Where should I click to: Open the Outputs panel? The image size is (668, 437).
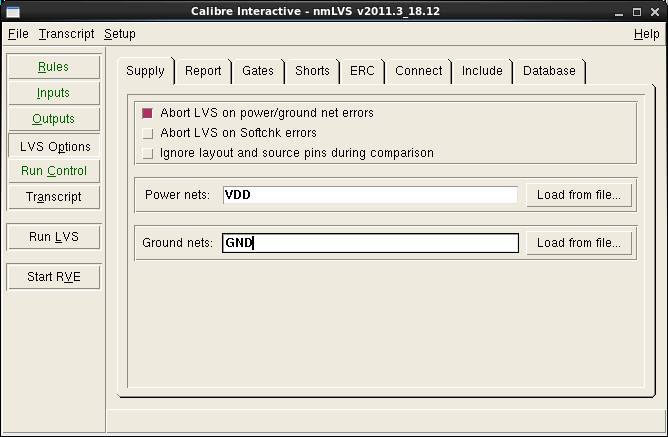(x=54, y=119)
